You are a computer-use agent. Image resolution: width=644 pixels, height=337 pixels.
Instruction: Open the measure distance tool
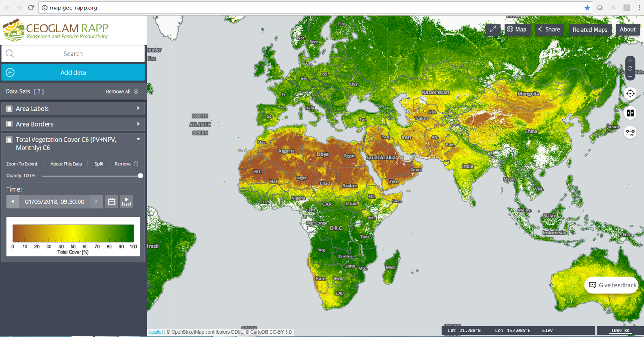click(630, 132)
